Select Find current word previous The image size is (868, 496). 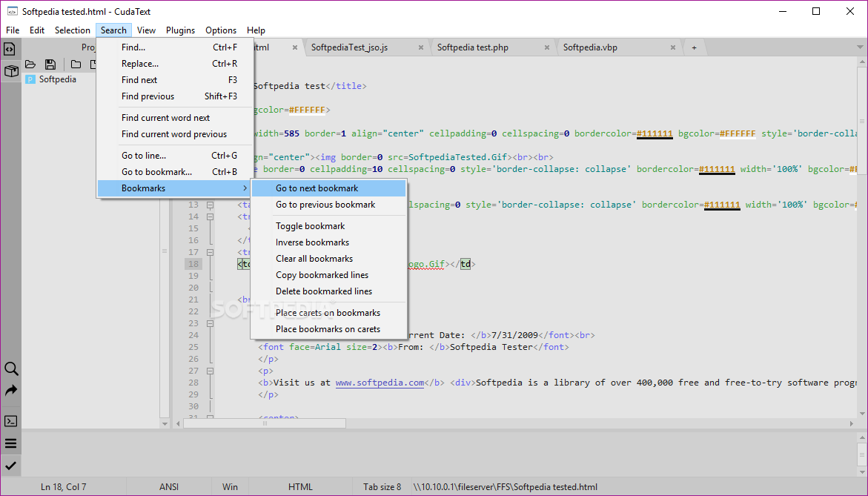pyautogui.click(x=175, y=134)
